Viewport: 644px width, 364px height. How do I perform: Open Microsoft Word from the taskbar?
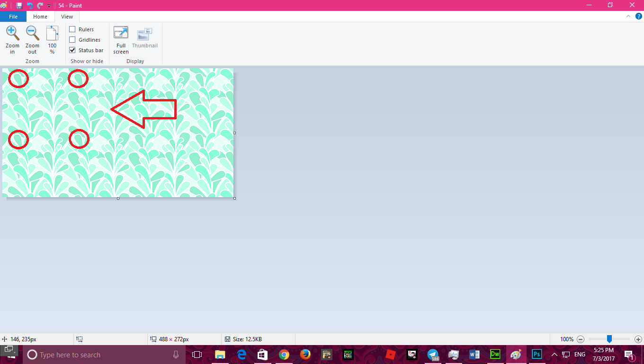coord(474,355)
